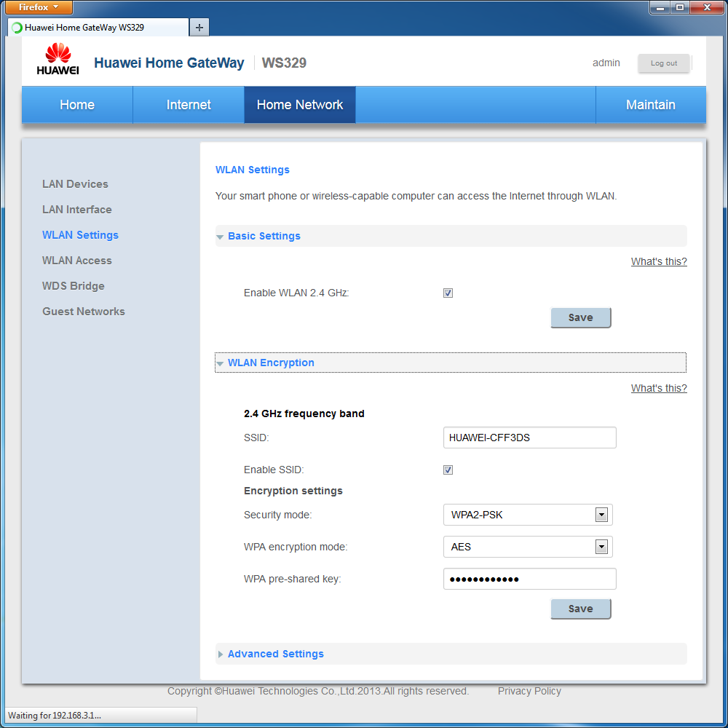Select the Home Network tab

[300, 105]
